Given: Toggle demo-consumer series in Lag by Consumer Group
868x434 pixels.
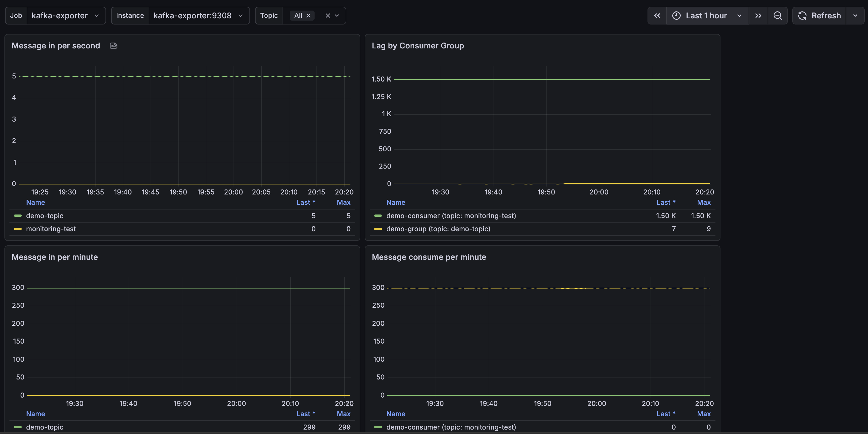Looking at the screenshot, I should [451, 216].
